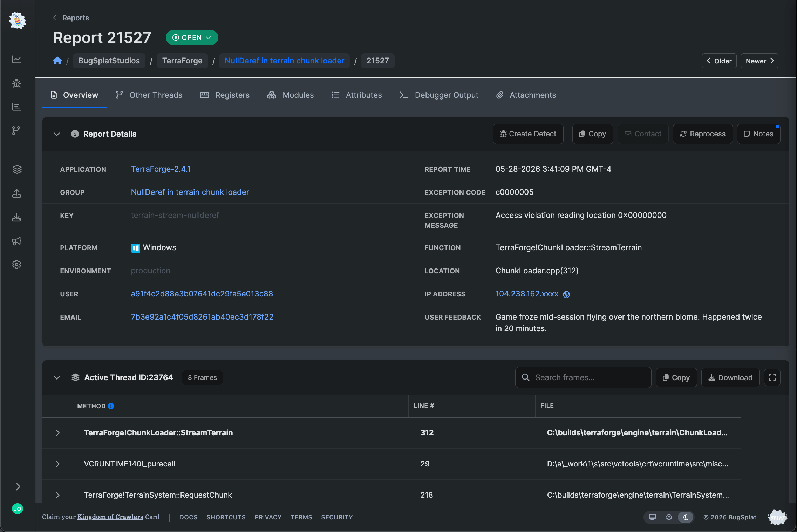This screenshot has height=532, width=797.
Task: Collapse the Report Details section
Action: (x=57, y=134)
